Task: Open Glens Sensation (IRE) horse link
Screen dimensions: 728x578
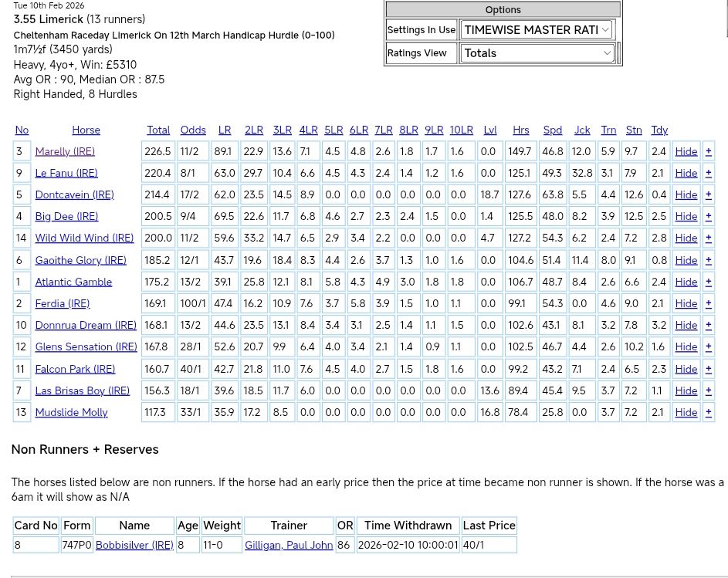Action: pyautogui.click(x=86, y=346)
